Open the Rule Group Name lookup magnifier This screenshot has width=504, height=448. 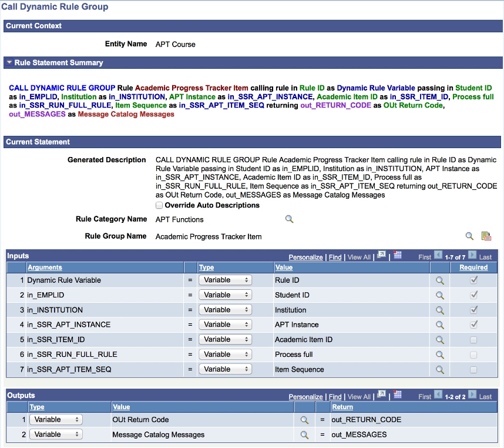coord(469,235)
